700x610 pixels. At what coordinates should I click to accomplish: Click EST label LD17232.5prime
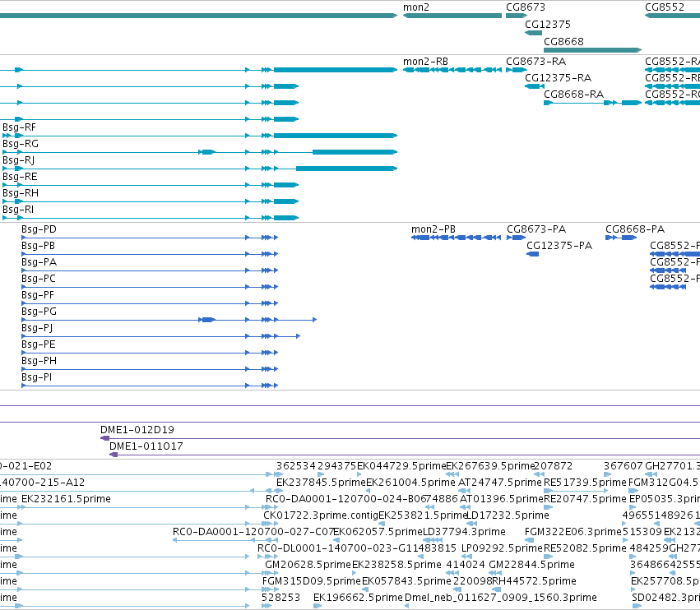click(x=508, y=515)
